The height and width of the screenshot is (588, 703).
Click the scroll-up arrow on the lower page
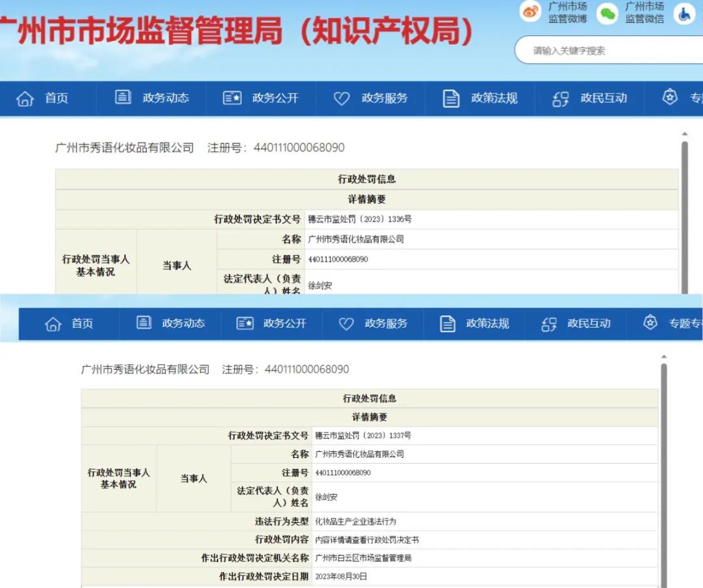(663, 357)
